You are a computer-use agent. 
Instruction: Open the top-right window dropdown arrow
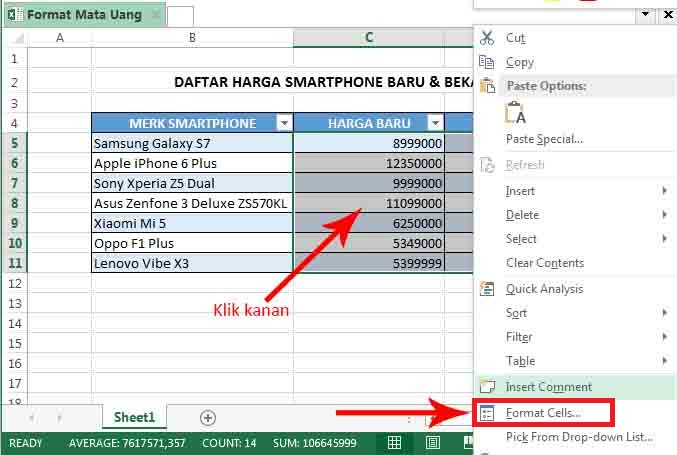coord(645,14)
